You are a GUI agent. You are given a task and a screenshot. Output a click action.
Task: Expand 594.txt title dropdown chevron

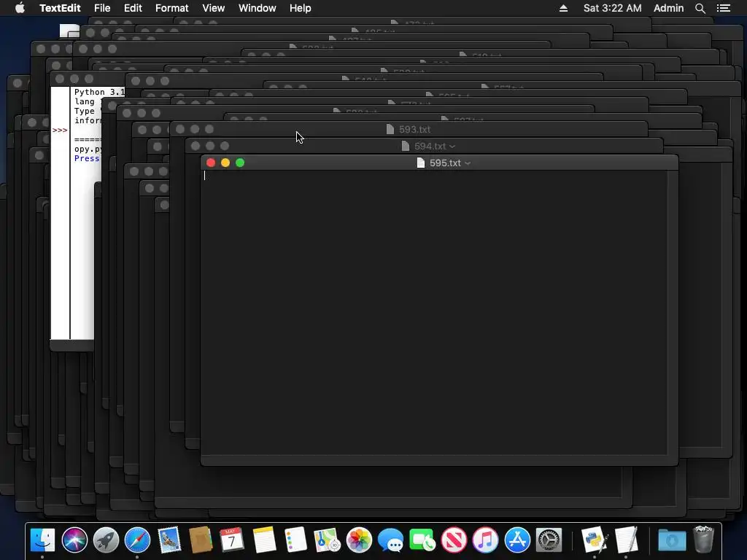[452, 147]
